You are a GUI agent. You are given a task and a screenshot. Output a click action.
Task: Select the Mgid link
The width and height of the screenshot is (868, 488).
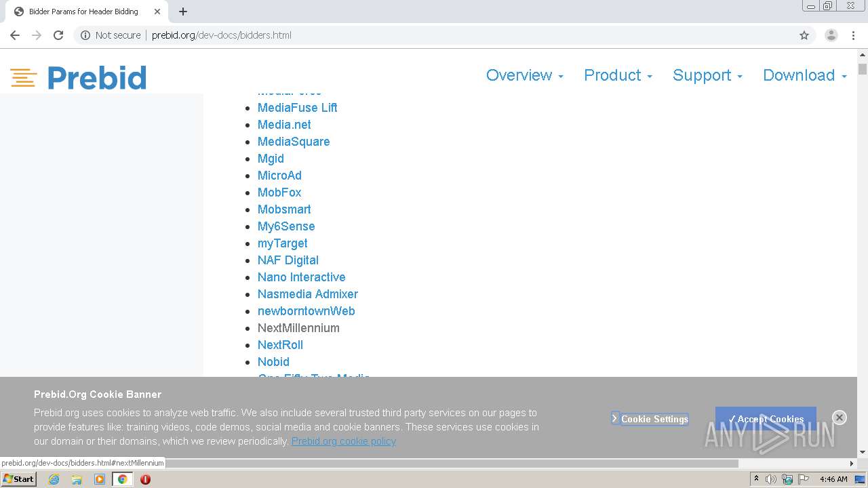pyautogui.click(x=271, y=159)
